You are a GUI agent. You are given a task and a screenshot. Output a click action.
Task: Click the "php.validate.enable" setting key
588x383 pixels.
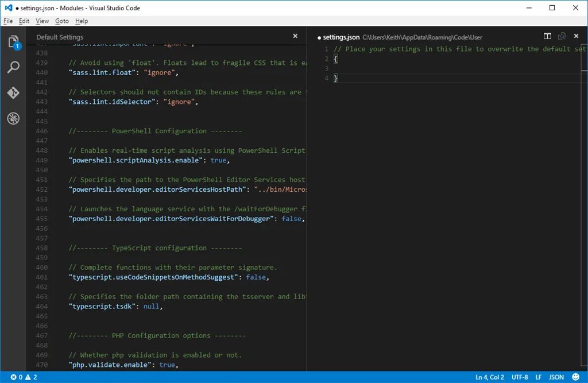click(110, 365)
